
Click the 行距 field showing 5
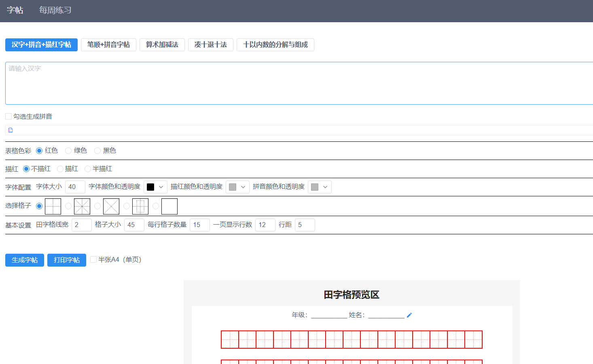tap(305, 225)
